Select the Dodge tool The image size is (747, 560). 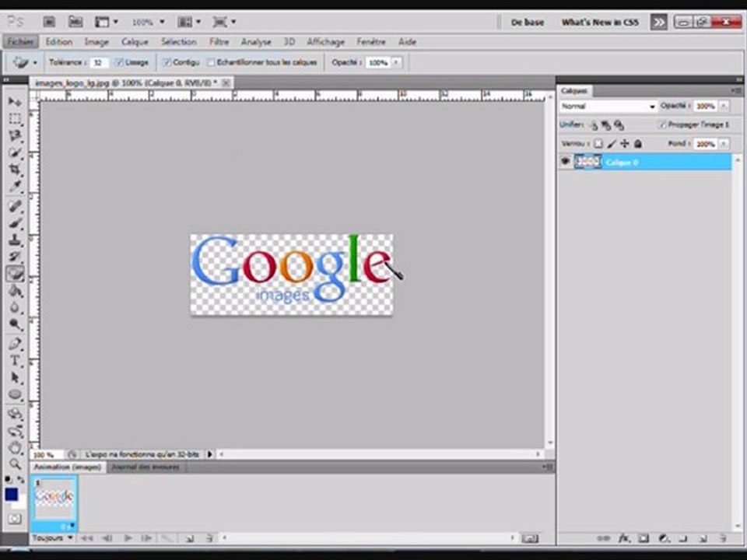click(15, 324)
